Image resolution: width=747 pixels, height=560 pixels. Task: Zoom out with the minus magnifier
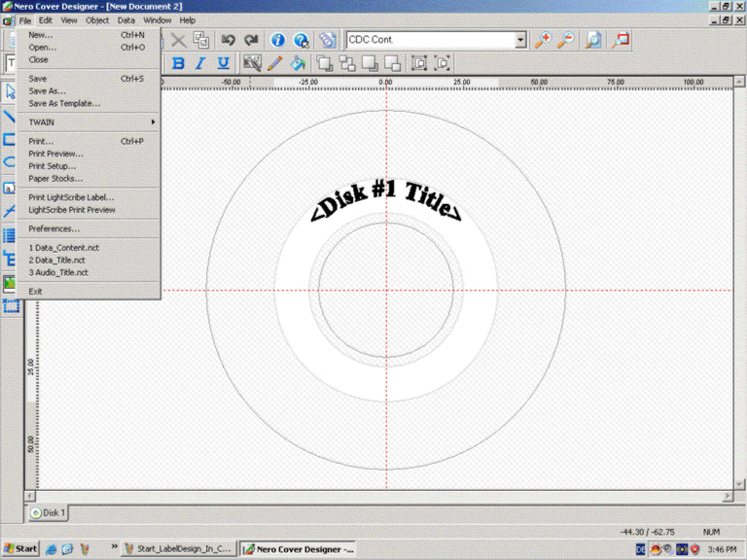point(565,40)
